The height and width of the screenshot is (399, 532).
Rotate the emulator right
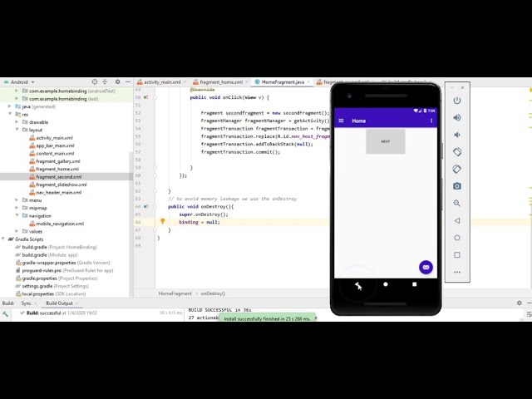[x=457, y=169]
